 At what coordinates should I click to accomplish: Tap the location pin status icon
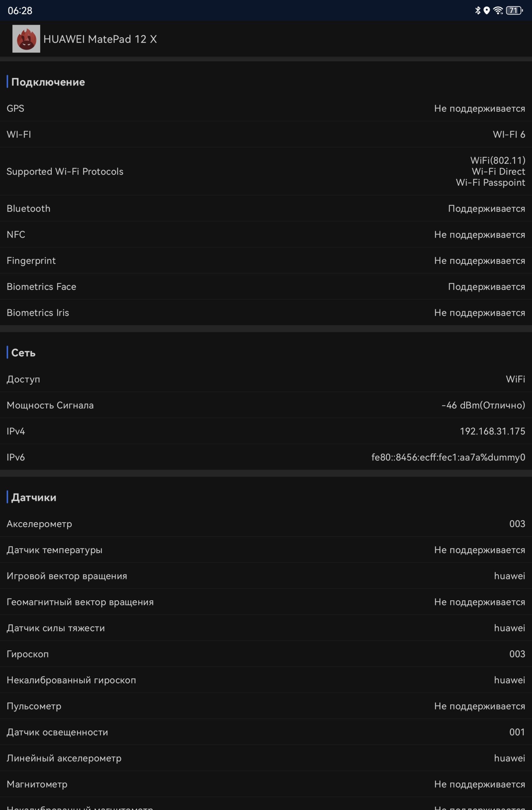[487, 10]
